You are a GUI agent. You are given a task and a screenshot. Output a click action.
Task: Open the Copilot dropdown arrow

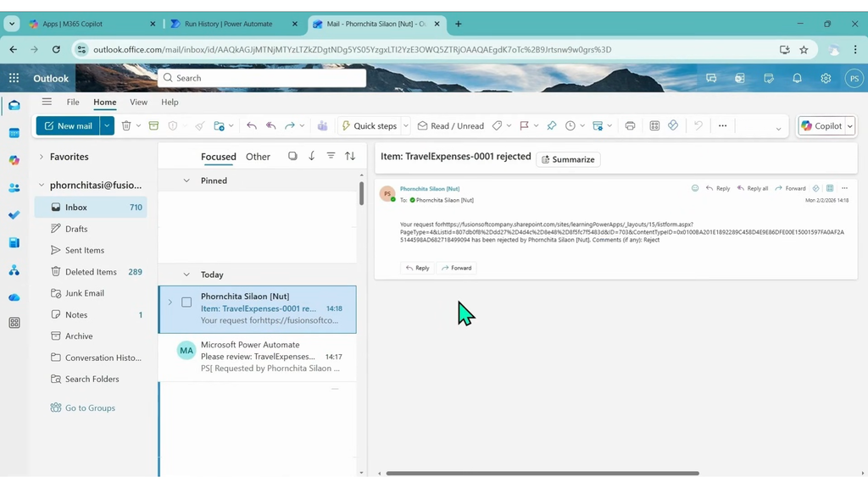[849, 125]
